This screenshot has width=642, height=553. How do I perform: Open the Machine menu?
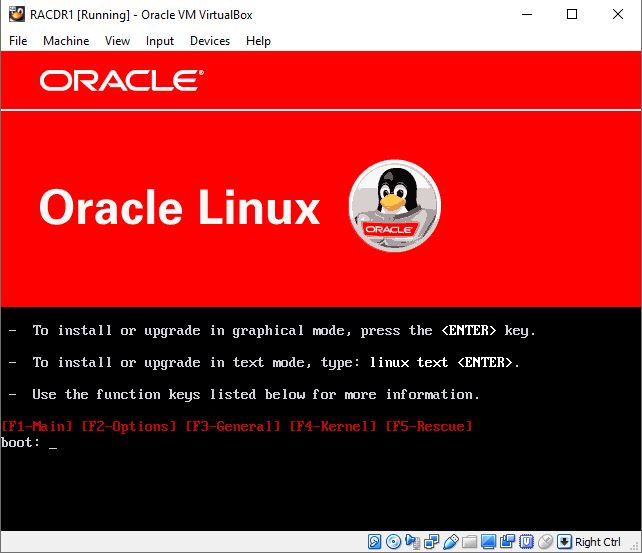[x=66, y=41]
